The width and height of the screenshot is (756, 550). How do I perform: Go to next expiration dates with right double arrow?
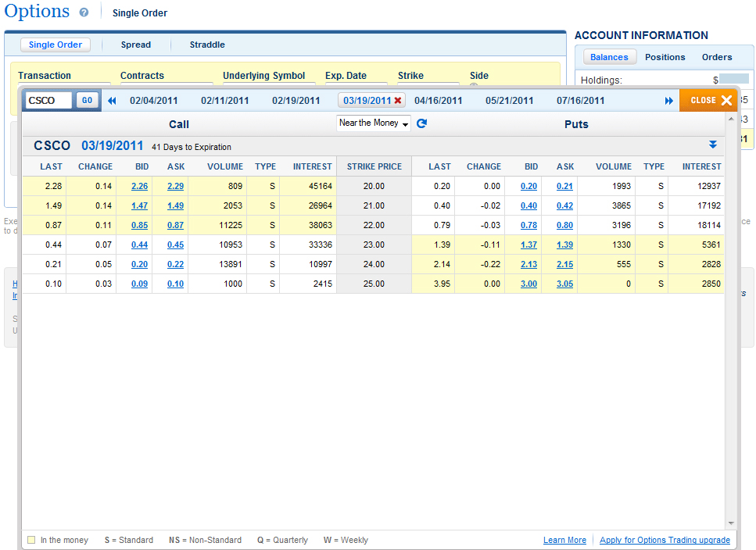tap(668, 101)
